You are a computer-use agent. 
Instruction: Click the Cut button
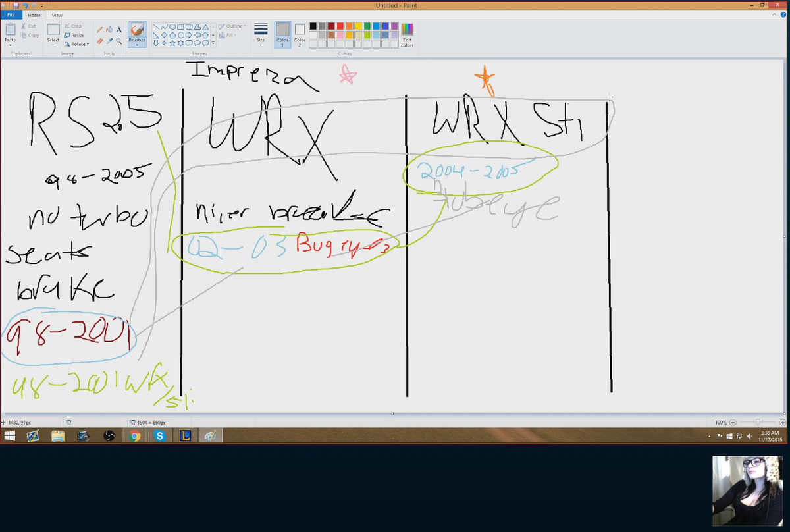click(x=28, y=26)
